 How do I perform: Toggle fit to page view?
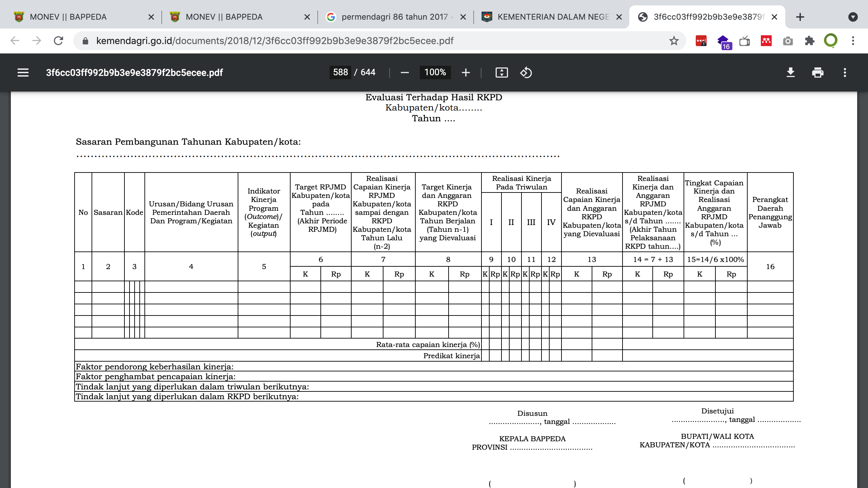point(501,73)
